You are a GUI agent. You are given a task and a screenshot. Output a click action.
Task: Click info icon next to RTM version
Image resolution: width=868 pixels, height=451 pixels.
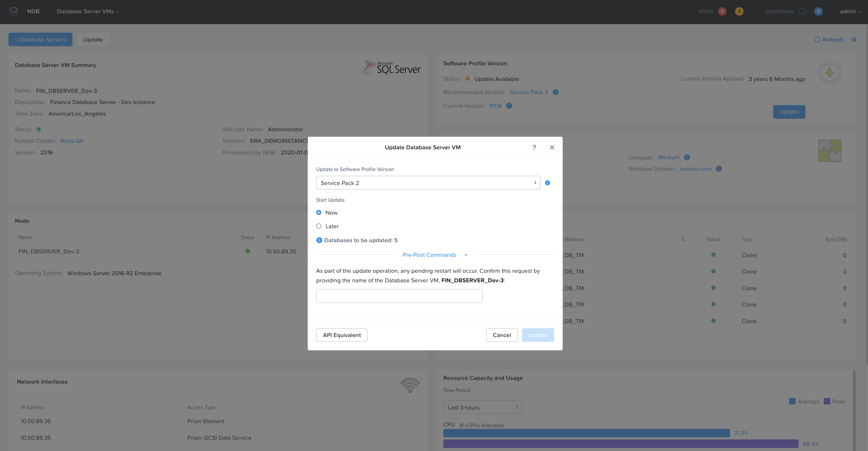click(509, 106)
